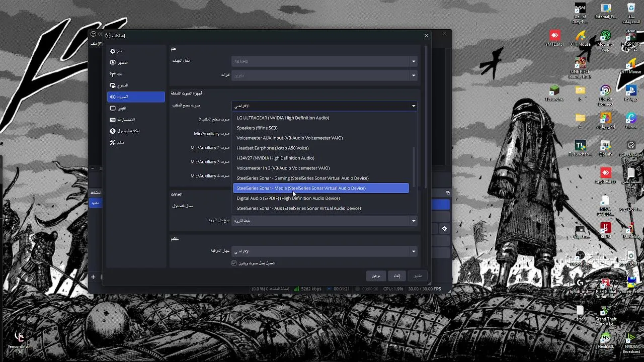The height and width of the screenshot is (362, 644).
Task: Open the Output settings tab
Action: (136, 85)
